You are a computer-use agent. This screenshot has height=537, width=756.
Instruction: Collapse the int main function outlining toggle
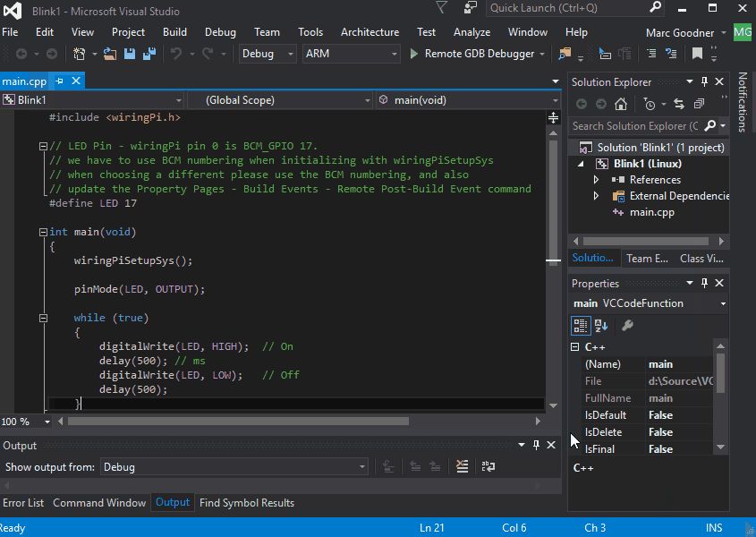point(43,232)
